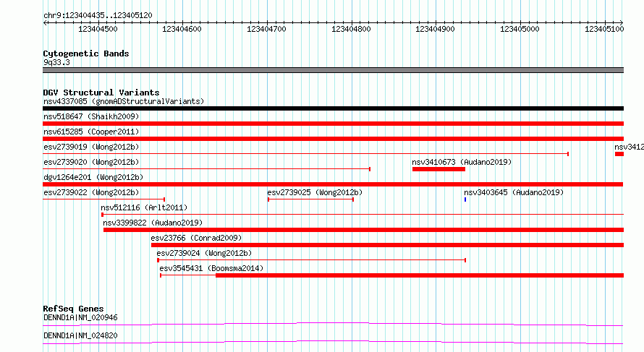
Task: Click the esv2739025 variant line segment
Action: pos(310,199)
